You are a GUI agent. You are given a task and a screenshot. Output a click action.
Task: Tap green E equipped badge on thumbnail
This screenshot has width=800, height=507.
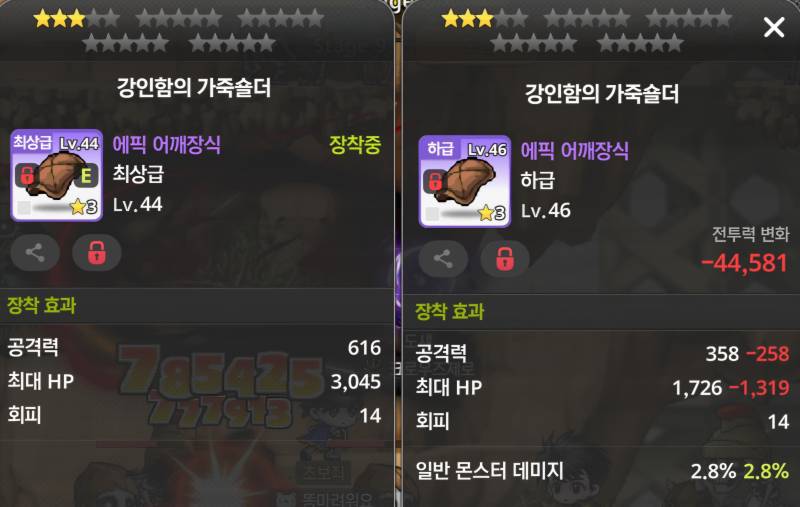[x=86, y=175]
